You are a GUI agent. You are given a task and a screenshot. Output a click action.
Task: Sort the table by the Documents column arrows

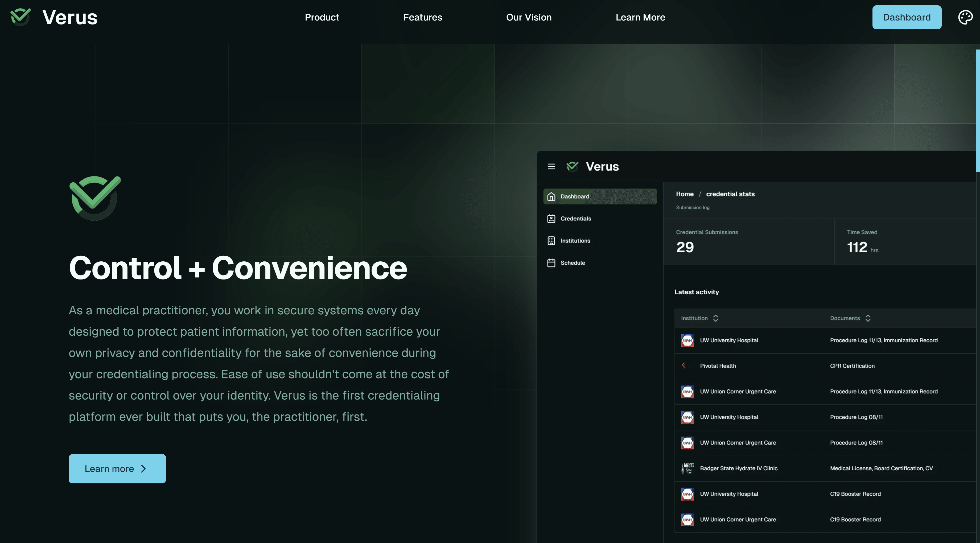[x=868, y=318]
